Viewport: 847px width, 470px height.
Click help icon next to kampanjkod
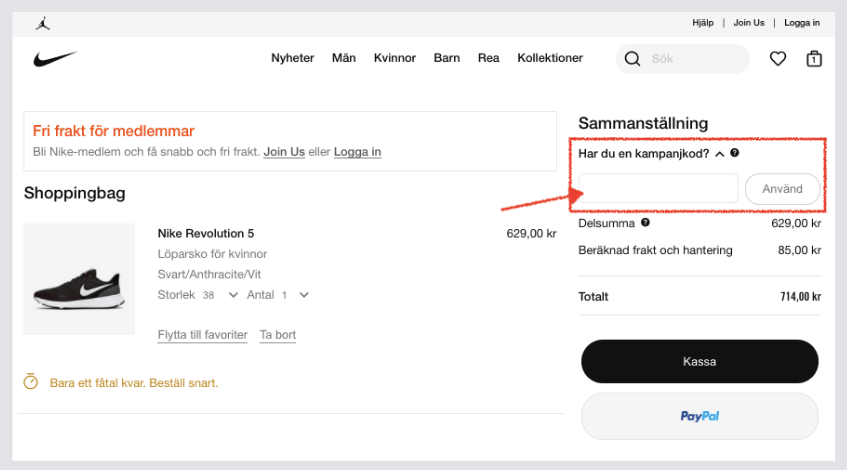735,153
